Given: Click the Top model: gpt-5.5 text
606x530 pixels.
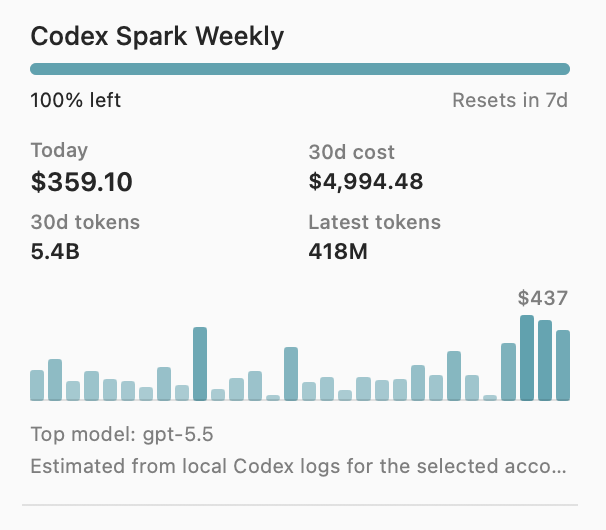Looking at the screenshot, I should pyautogui.click(x=122, y=435).
